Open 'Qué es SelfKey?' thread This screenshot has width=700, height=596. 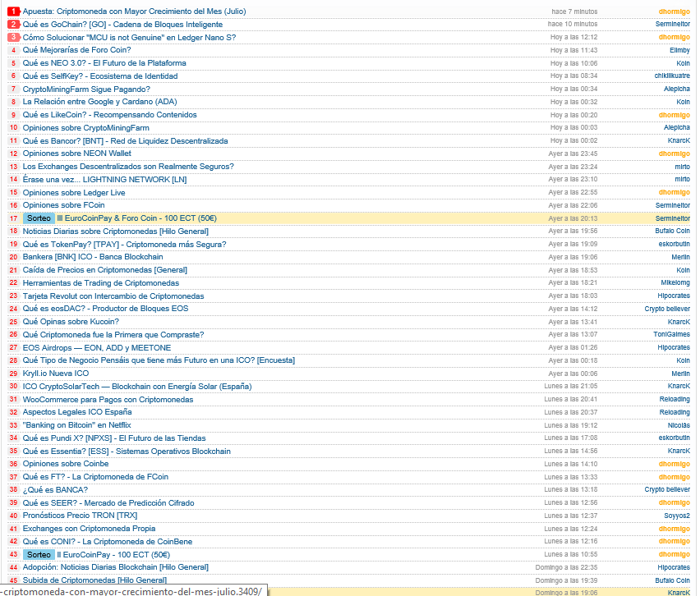(x=100, y=76)
